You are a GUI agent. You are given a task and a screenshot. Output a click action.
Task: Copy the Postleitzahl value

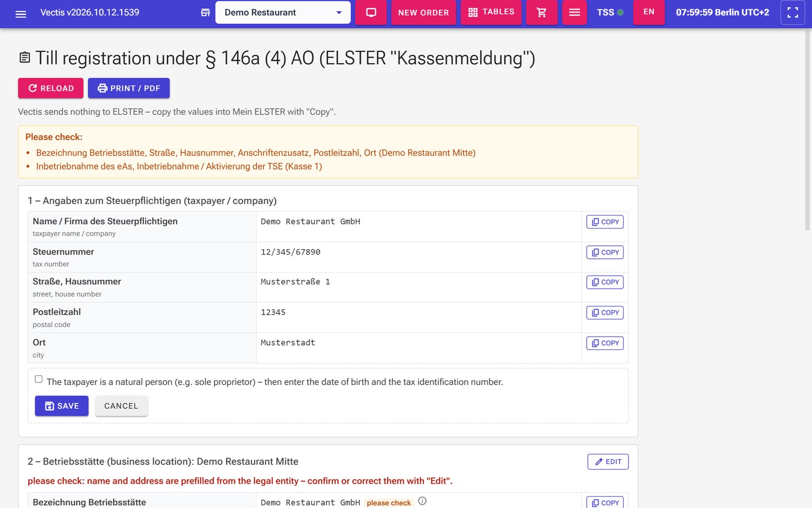tap(605, 312)
